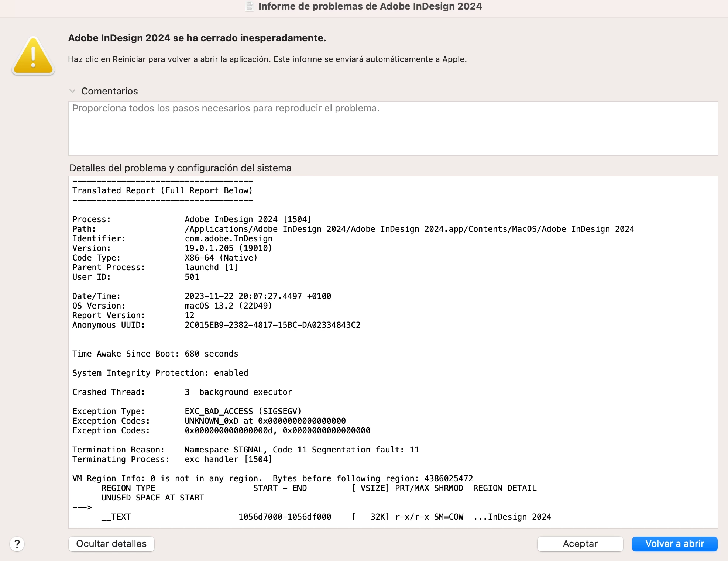The height and width of the screenshot is (561, 728).
Task: Click the blue Volver a abrir button
Action: click(x=674, y=544)
